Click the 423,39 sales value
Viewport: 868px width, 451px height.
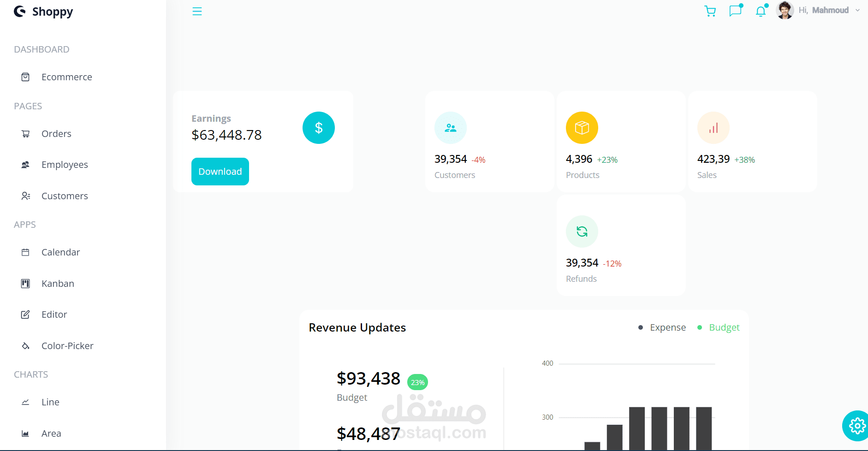[713, 159]
